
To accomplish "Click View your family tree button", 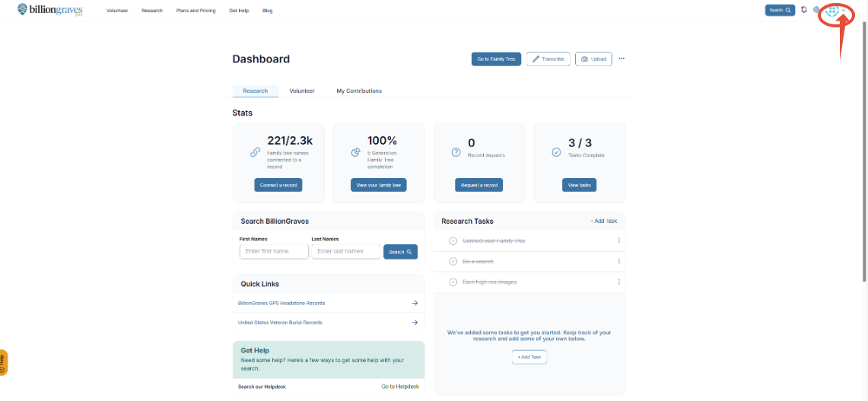I will [x=379, y=185].
